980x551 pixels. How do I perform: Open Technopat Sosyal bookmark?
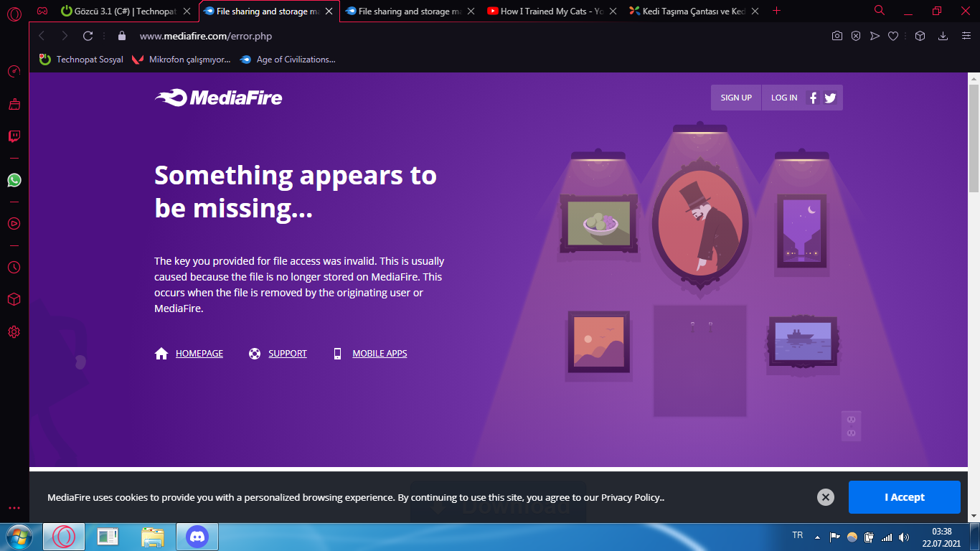pos(81,60)
